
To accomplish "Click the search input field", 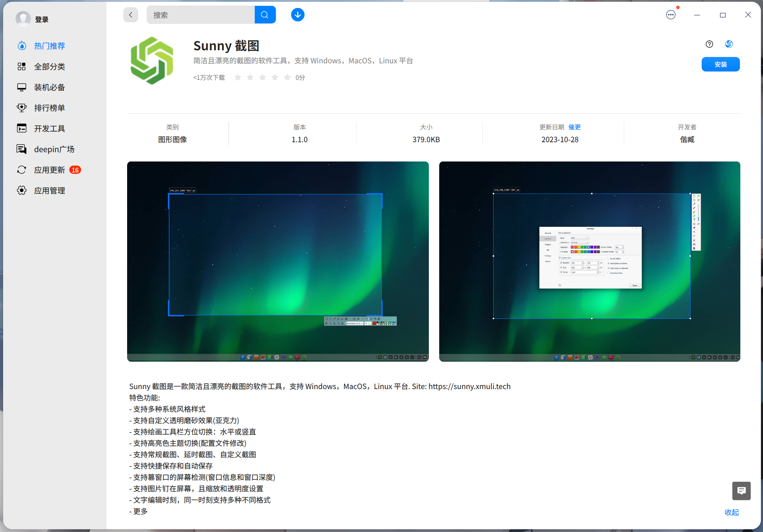I will 200,15.
